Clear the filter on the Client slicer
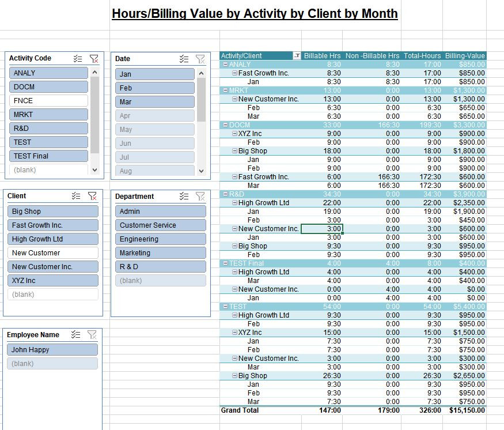Image resolution: width=504 pixels, height=430 pixels. point(94,195)
